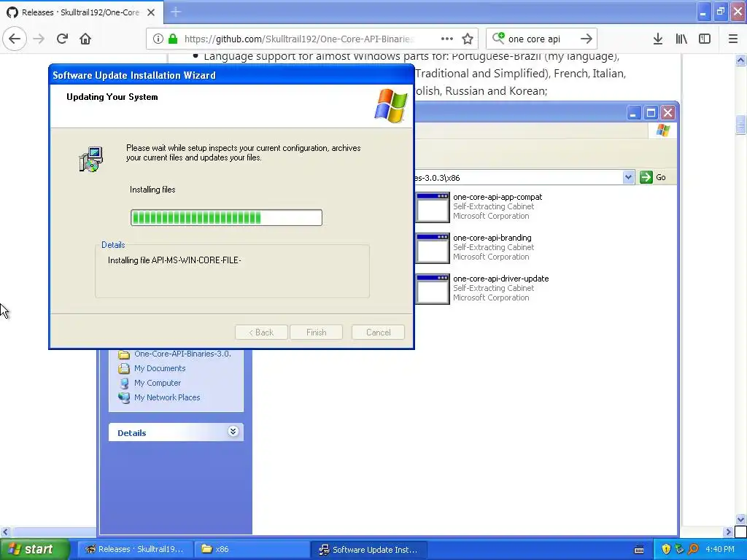Click the 4:40 PM system clock
Viewport: 747px width, 560px height.
[720, 549]
